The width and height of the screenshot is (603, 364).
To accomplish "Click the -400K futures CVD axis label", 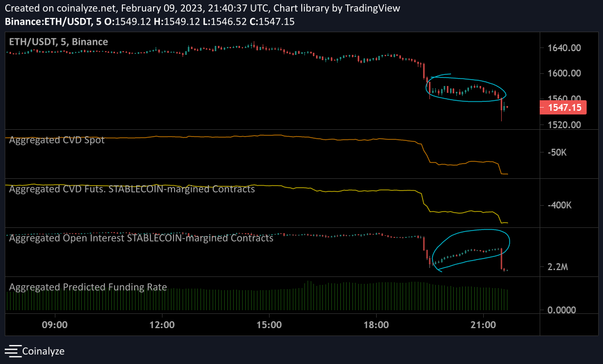I will click(561, 205).
